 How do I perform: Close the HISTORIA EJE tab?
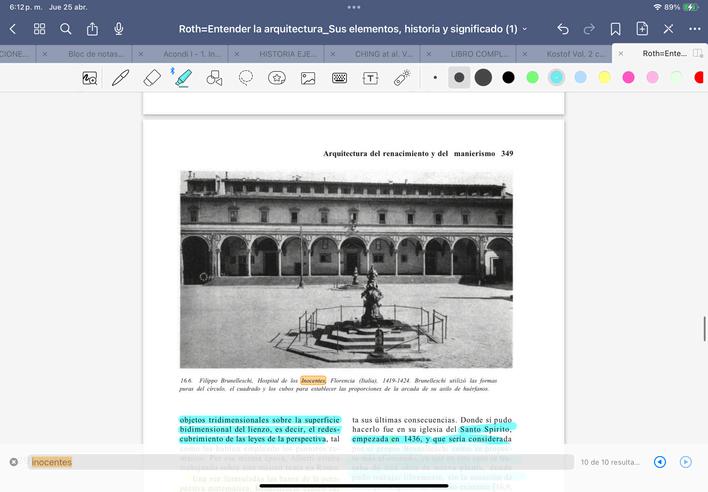pyautogui.click(x=237, y=54)
